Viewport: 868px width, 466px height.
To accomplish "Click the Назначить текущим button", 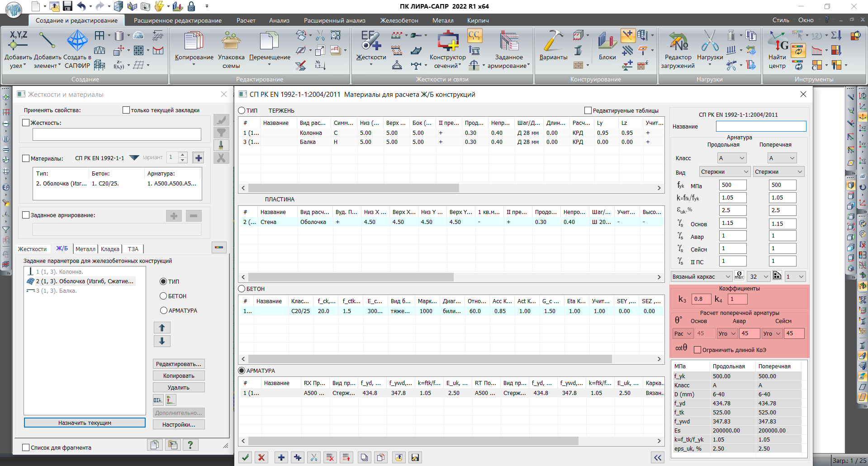I will [85, 423].
